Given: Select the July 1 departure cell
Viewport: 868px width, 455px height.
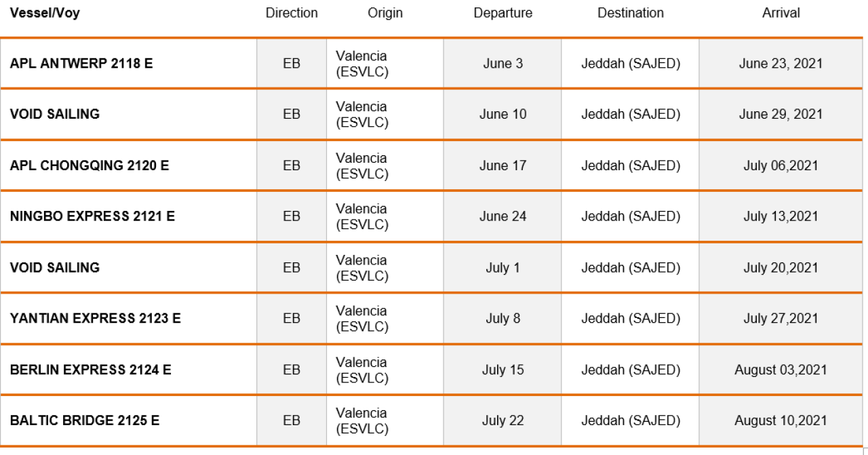Looking at the screenshot, I should point(502,267).
